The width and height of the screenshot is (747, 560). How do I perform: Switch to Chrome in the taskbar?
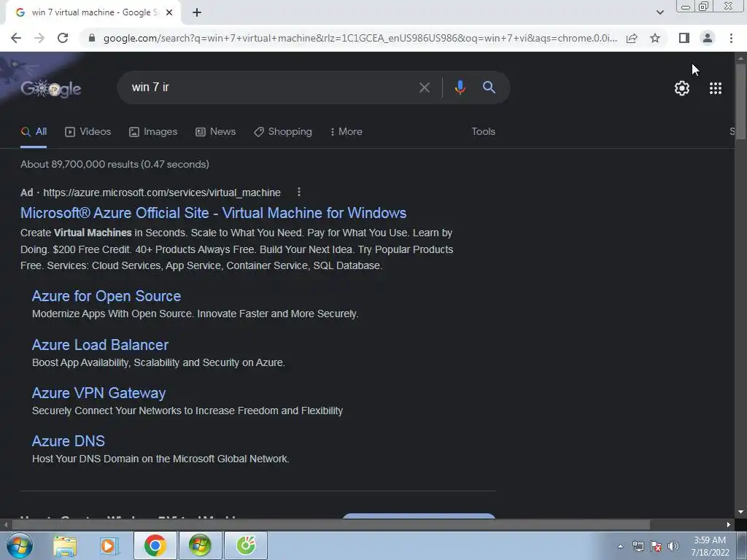pyautogui.click(x=155, y=545)
